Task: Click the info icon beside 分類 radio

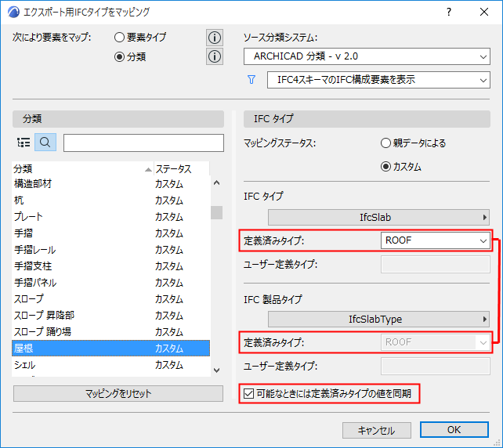Action: tap(215, 56)
